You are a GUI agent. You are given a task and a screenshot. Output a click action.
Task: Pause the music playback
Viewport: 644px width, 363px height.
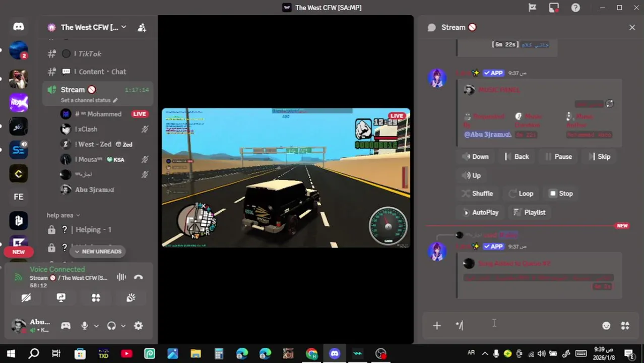pos(558,157)
